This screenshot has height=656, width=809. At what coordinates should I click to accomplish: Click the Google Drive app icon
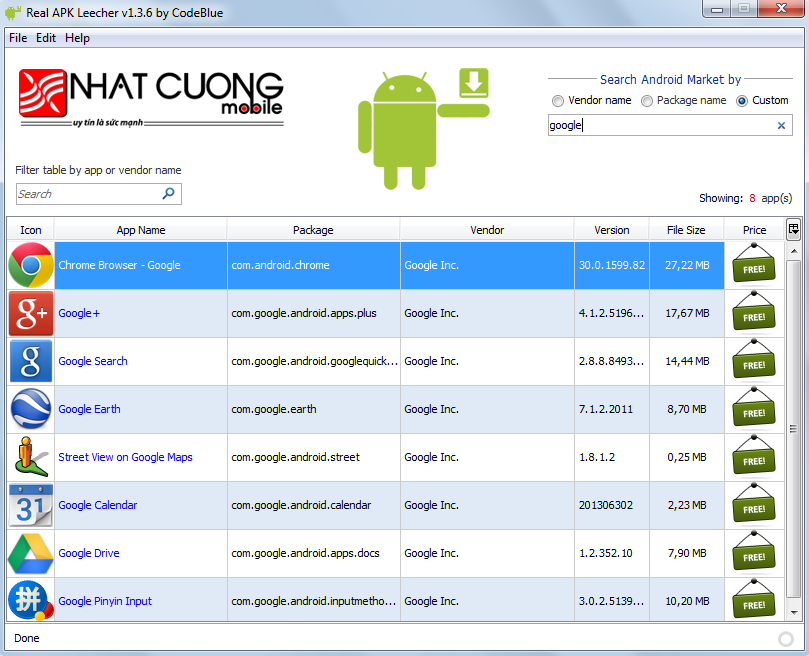(x=31, y=553)
